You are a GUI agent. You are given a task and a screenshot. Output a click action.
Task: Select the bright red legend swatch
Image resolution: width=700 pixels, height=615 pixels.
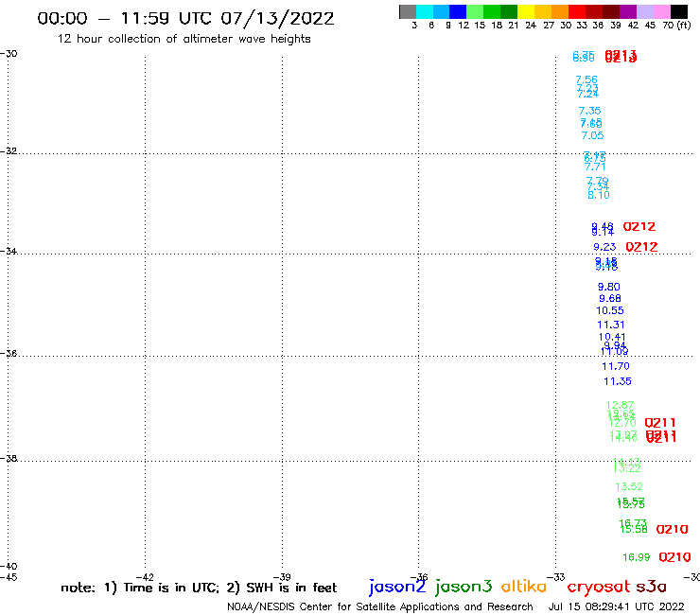[x=577, y=11]
